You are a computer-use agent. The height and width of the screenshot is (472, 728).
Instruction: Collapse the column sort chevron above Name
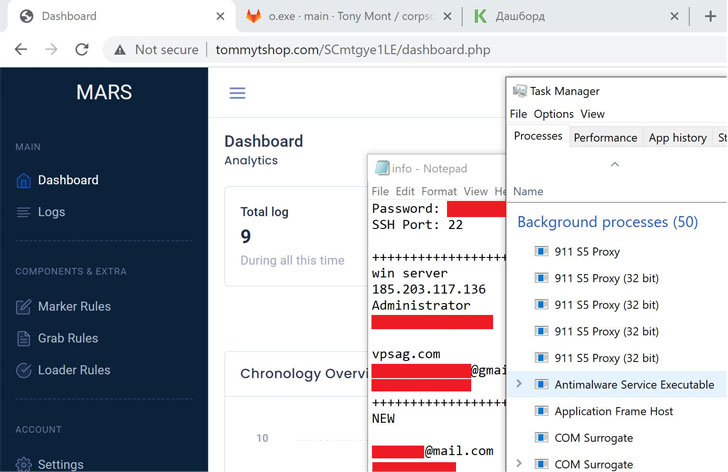click(x=615, y=164)
